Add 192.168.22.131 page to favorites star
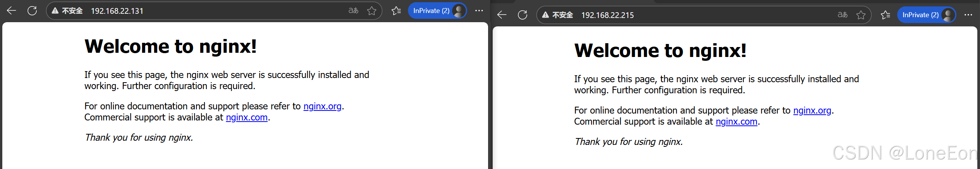 tap(372, 11)
